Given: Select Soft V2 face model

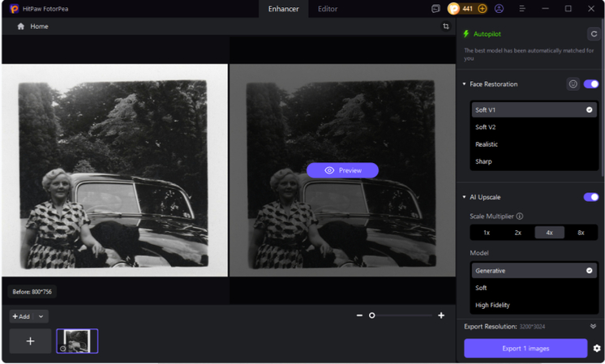Looking at the screenshot, I should click(x=534, y=126).
